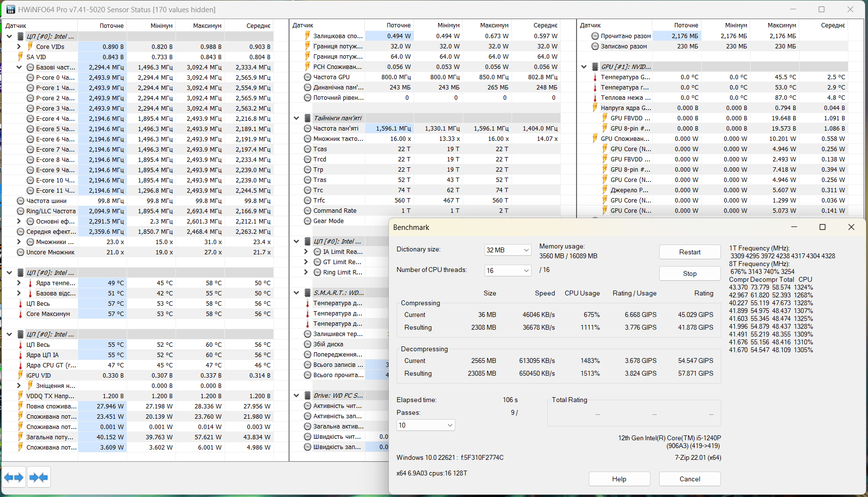
Task: Open Help from the Benchmark dialog
Action: pos(619,478)
